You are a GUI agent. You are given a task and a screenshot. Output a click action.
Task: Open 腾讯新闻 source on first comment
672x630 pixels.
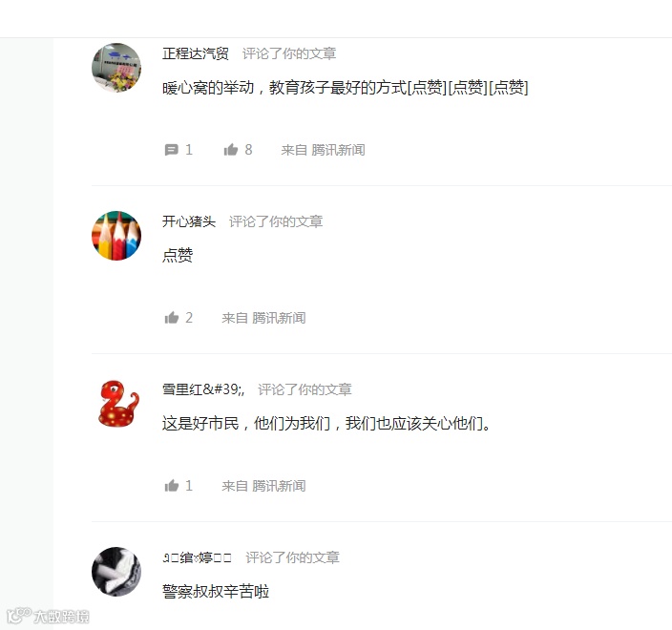338,150
